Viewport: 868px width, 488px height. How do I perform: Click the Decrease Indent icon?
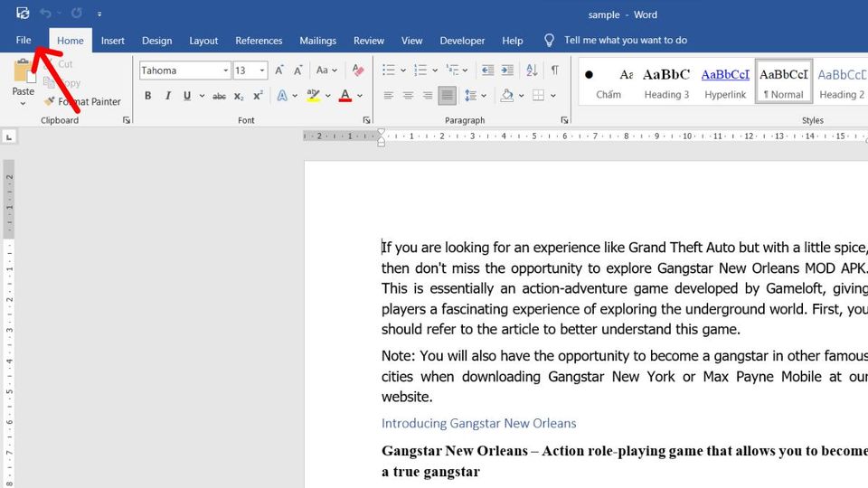(x=487, y=70)
